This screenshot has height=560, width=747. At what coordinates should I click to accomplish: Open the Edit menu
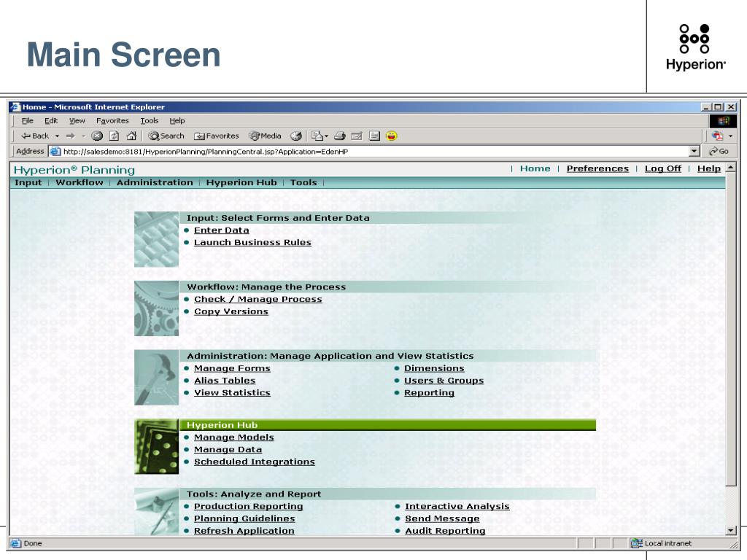tap(51, 121)
